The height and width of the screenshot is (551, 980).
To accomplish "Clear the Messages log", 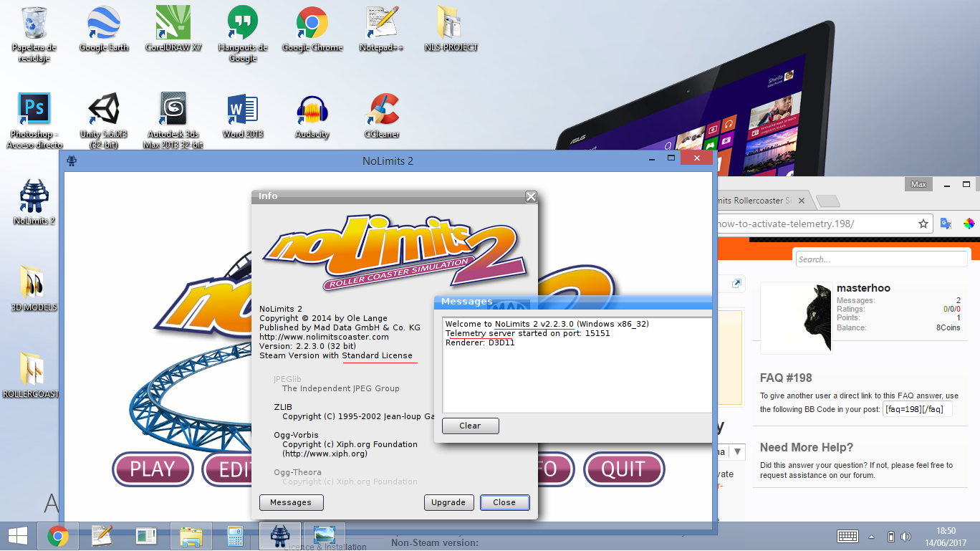I will [x=470, y=426].
